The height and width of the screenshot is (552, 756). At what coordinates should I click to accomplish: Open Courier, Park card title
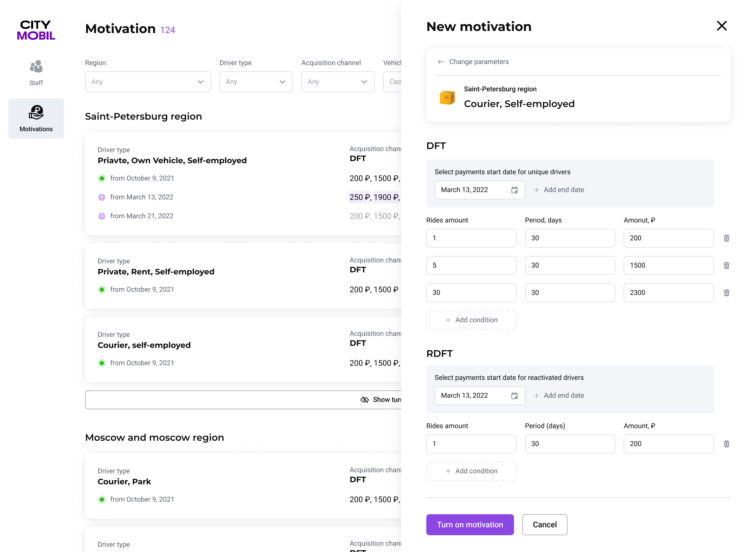124,481
